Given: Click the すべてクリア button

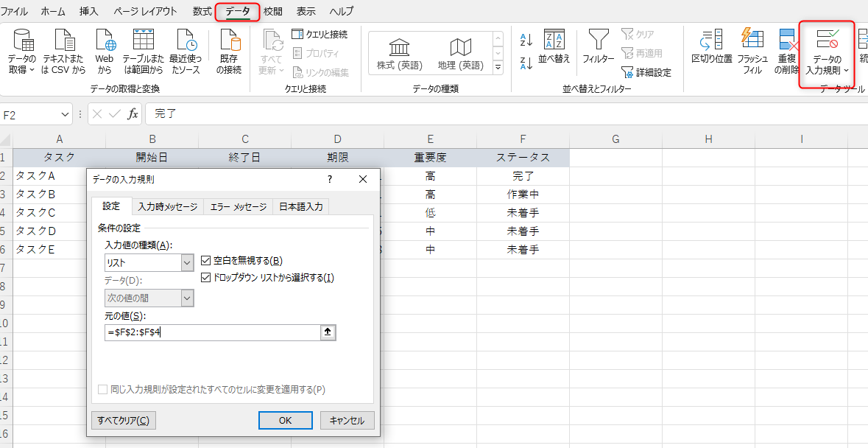Looking at the screenshot, I should coord(123,421).
